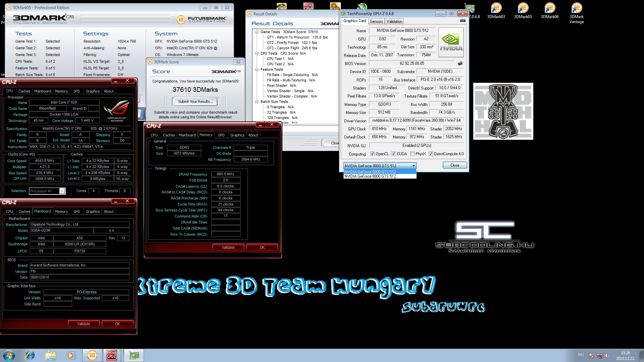Select the GT1 - Return To Proxycon result
644x362 pixels.
(297, 38)
